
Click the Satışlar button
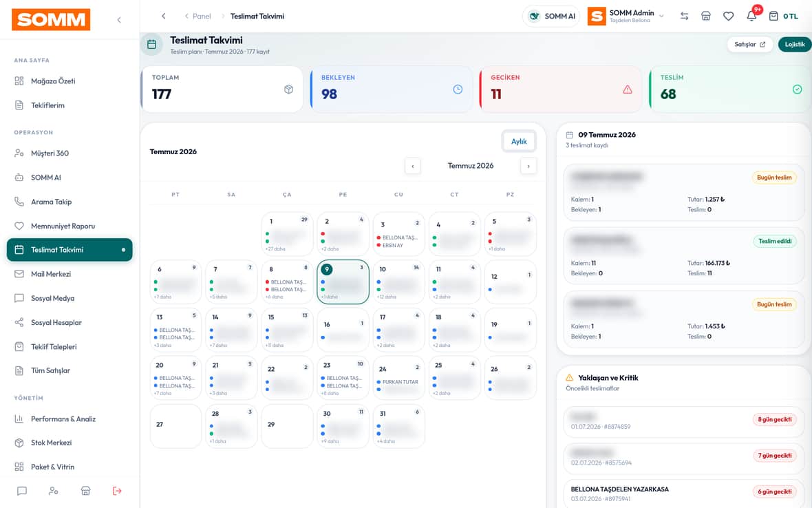pyautogui.click(x=750, y=45)
